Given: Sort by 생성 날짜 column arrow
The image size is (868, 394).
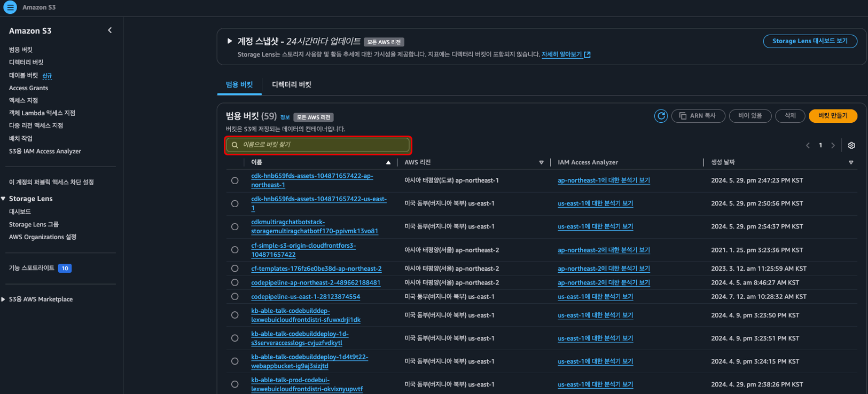Looking at the screenshot, I should point(851,162).
